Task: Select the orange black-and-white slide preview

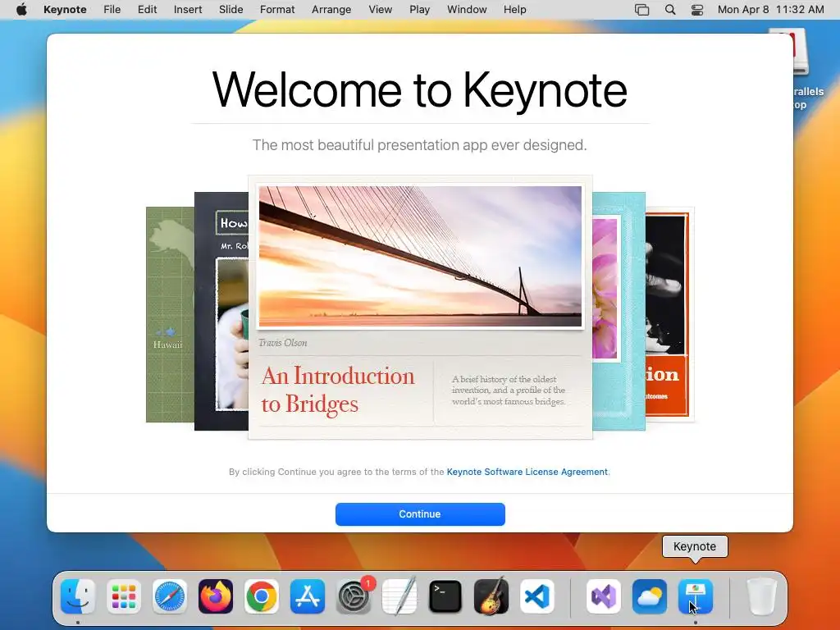Action: [669, 314]
